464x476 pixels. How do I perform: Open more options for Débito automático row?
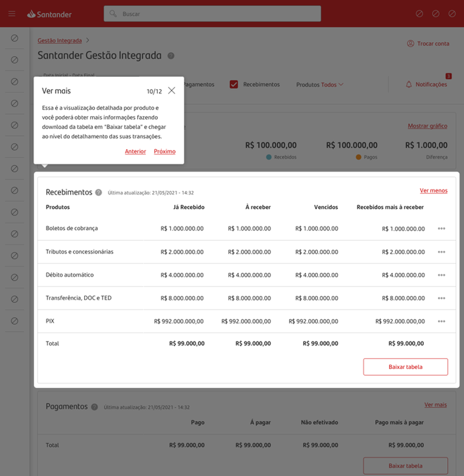tap(442, 275)
